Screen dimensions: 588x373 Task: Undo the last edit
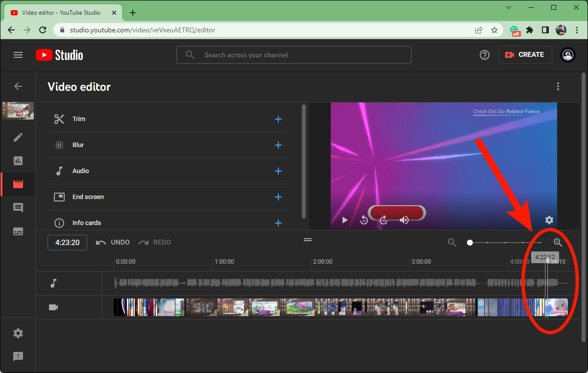click(113, 242)
